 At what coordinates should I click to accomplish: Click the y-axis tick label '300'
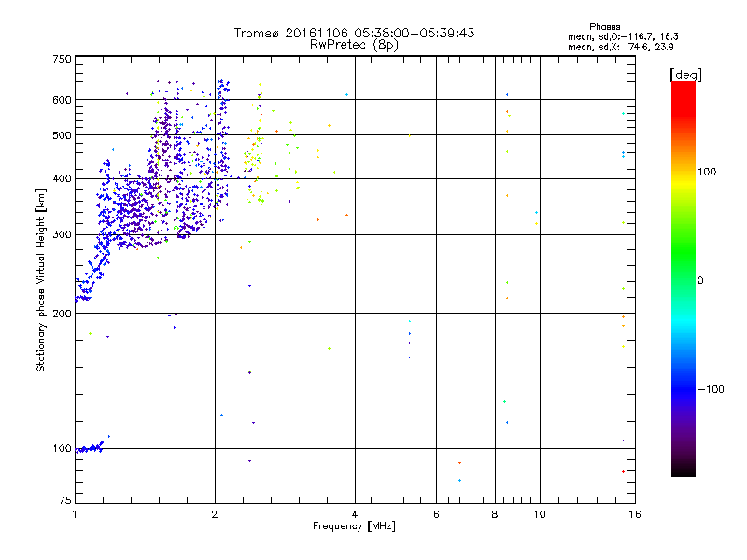pyautogui.click(x=62, y=234)
